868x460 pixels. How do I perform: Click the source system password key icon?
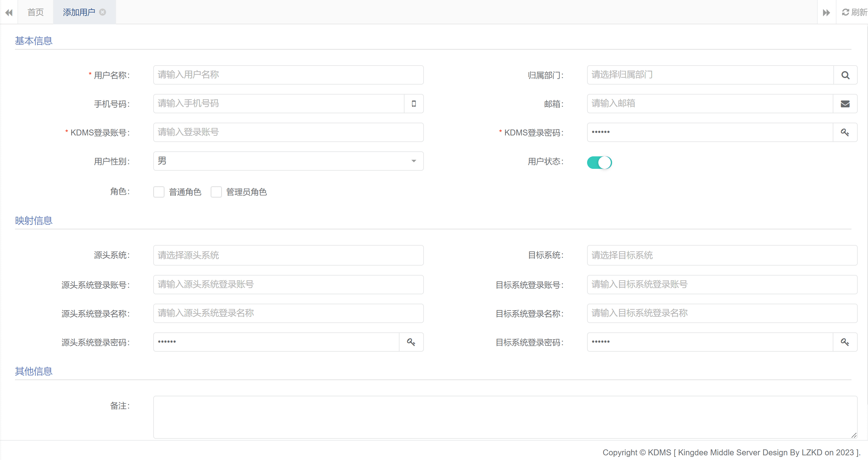click(411, 342)
